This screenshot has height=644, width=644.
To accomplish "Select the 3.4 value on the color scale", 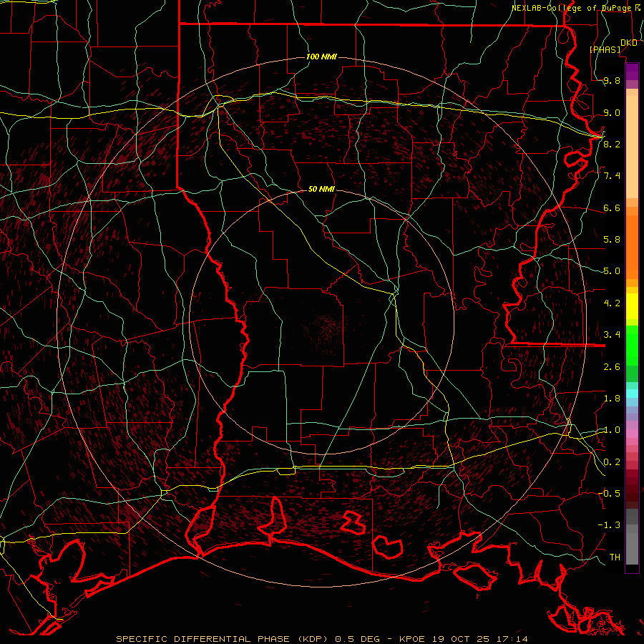I will click(612, 335).
